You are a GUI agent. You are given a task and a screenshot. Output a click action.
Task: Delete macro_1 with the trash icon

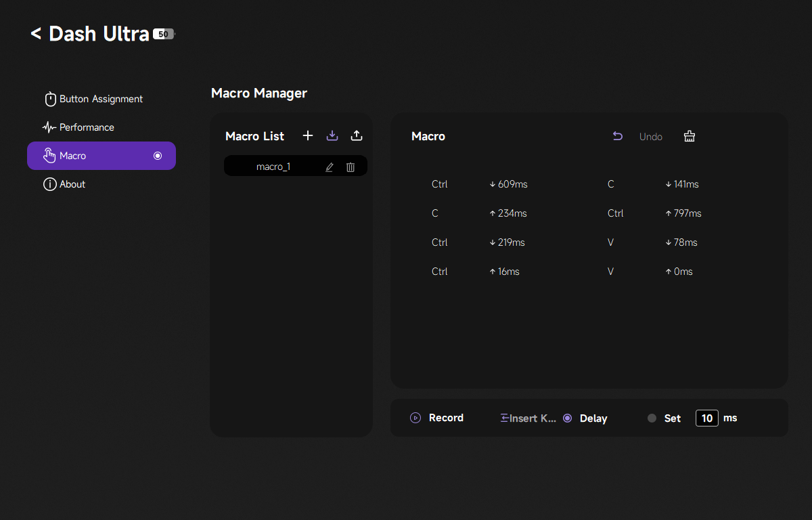tap(351, 167)
